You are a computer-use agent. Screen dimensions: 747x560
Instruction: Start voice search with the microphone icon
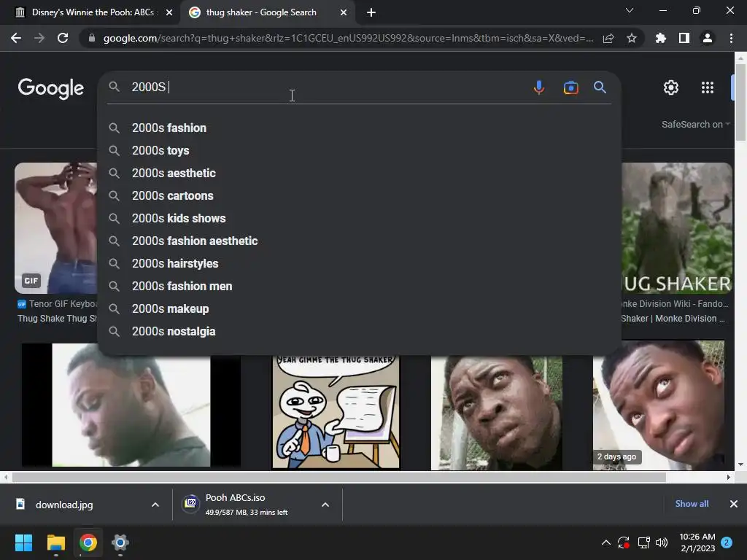click(539, 87)
